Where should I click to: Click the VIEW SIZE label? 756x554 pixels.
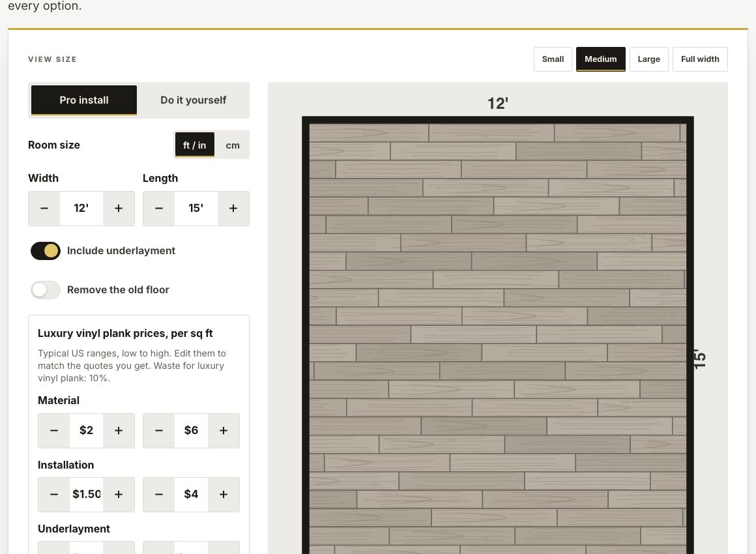(53, 59)
